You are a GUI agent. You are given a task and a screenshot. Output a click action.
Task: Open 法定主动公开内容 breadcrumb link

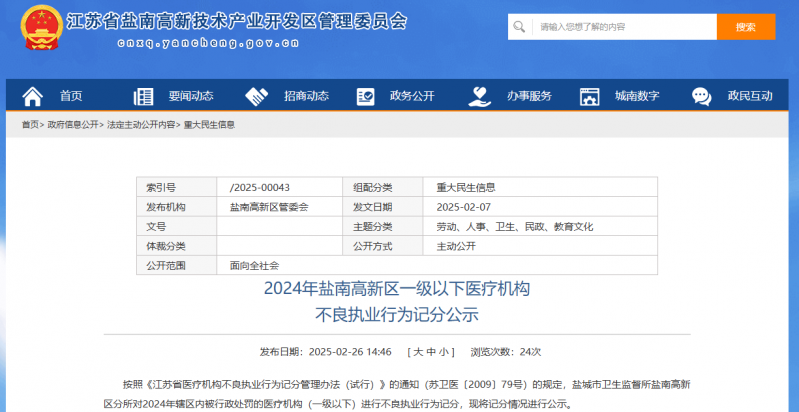(x=141, y=125)
